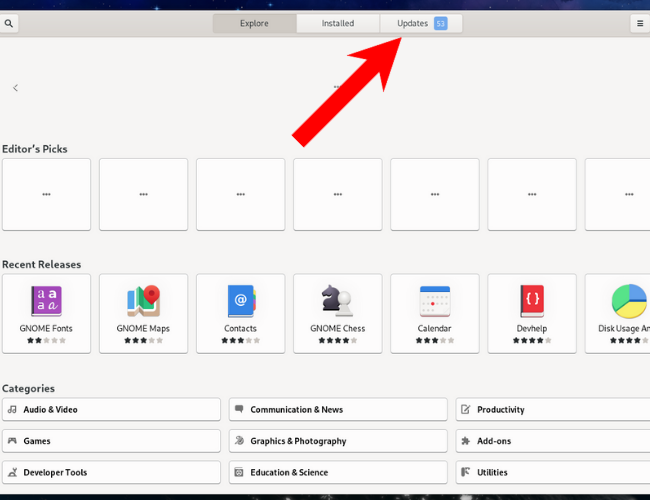Screen dimensions: 650x500
Task: Open the hamburger menu button
Action: coord(639,23)
